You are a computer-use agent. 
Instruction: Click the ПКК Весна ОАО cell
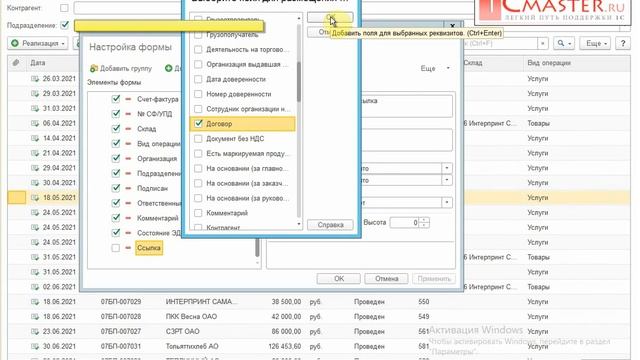191,317
